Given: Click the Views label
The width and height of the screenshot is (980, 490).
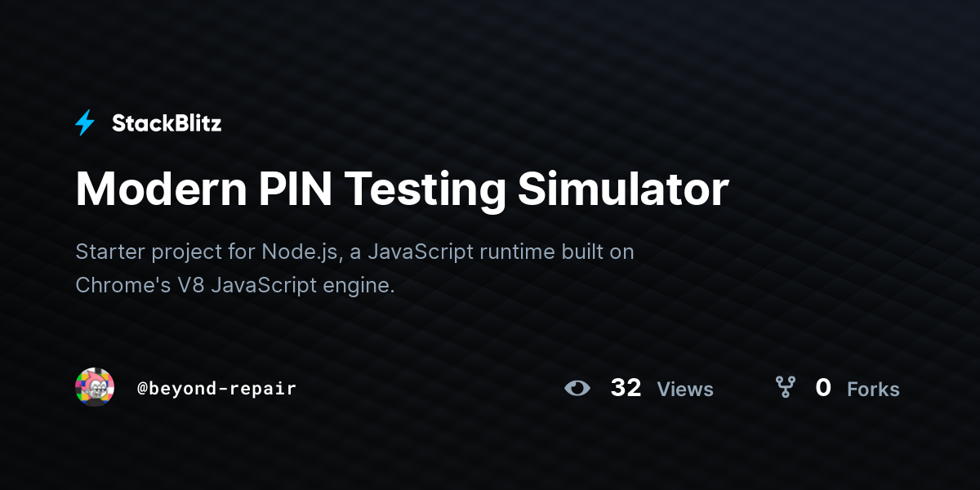Looking at the screenshot, I should tap(685, 390).
